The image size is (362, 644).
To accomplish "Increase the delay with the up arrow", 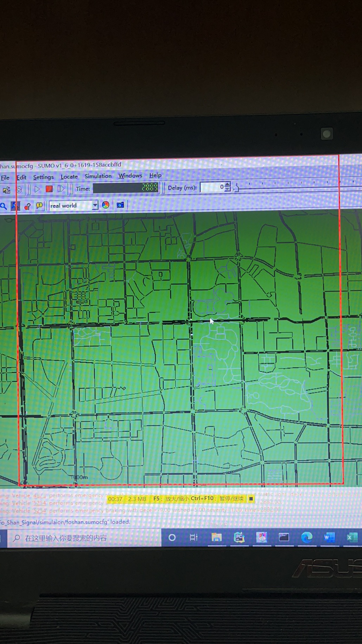I will pyautogui.click(x=228, y=184).
